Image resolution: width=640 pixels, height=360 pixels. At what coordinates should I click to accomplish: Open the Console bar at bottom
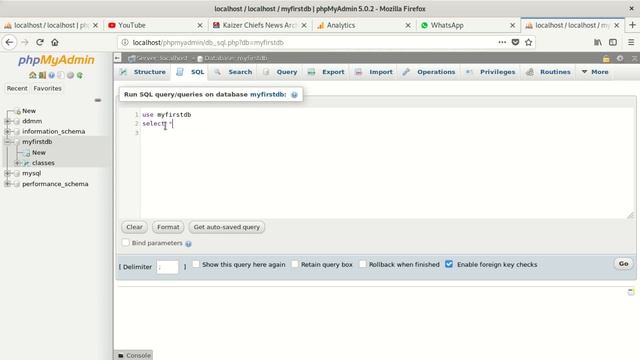pyautogui.click(x=134, y=356)
